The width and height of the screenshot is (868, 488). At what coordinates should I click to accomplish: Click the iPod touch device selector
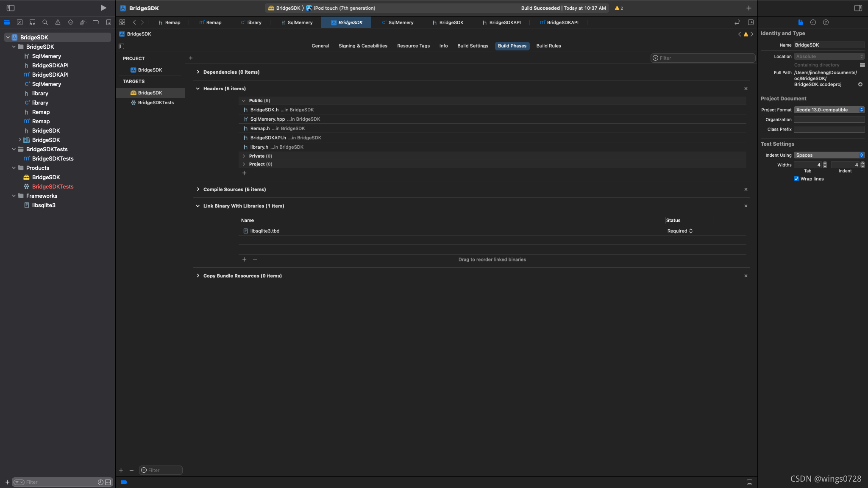pos(341,8)
